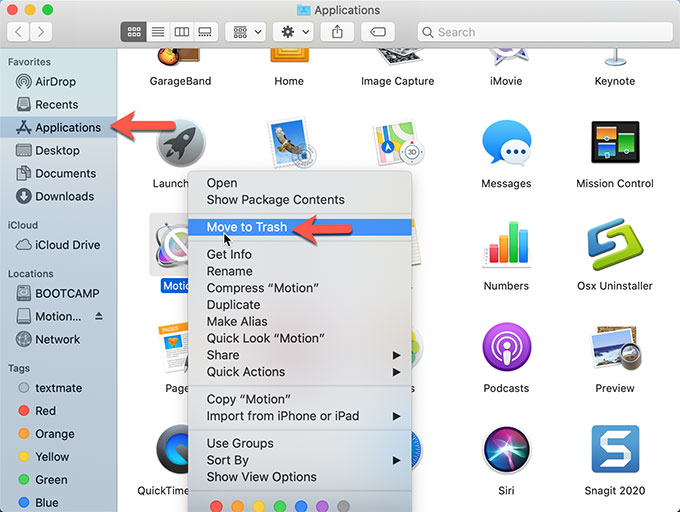Open the Siri app icon
Image resolution: width=680 pixels, height=512 pixels.
(x=505, y=452)
